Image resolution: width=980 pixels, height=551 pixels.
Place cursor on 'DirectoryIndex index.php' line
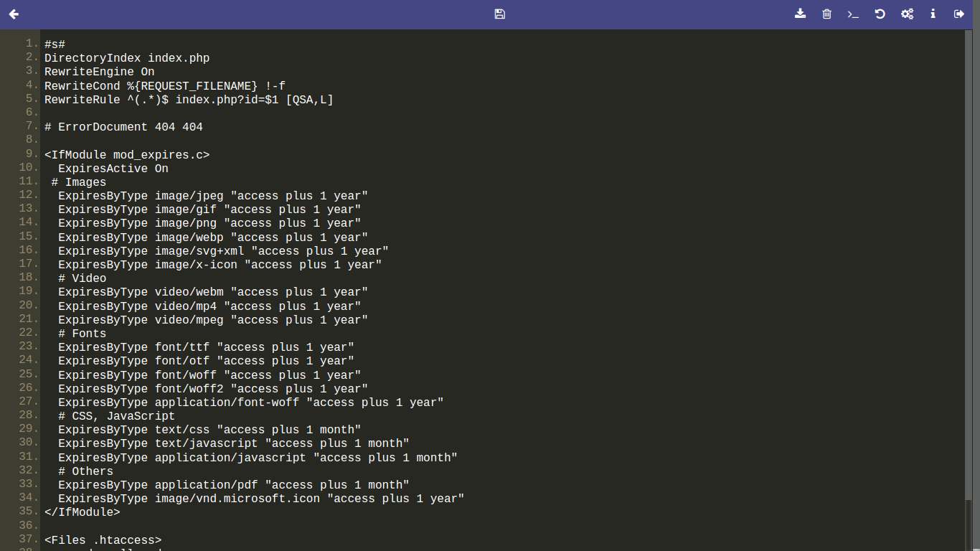click(127, 58)
